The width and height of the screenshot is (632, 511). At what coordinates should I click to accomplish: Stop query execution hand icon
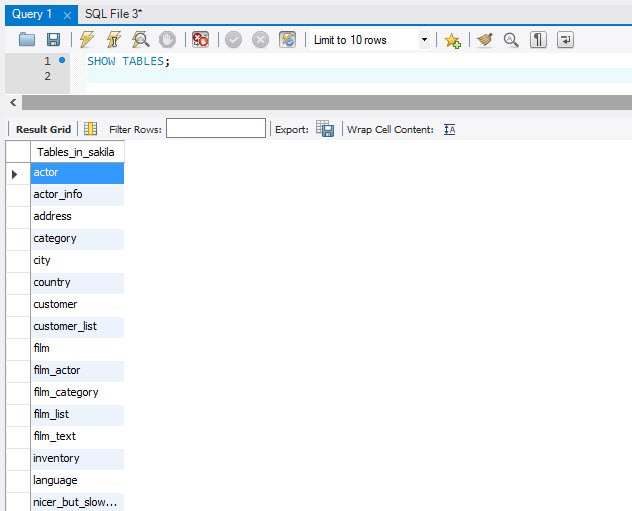(167, 39)
